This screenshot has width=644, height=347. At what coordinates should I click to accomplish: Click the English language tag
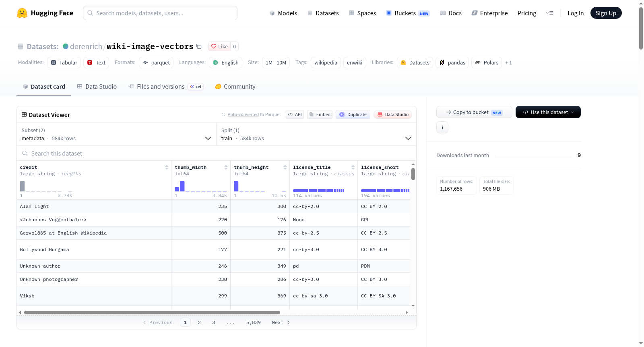point(225,62)
